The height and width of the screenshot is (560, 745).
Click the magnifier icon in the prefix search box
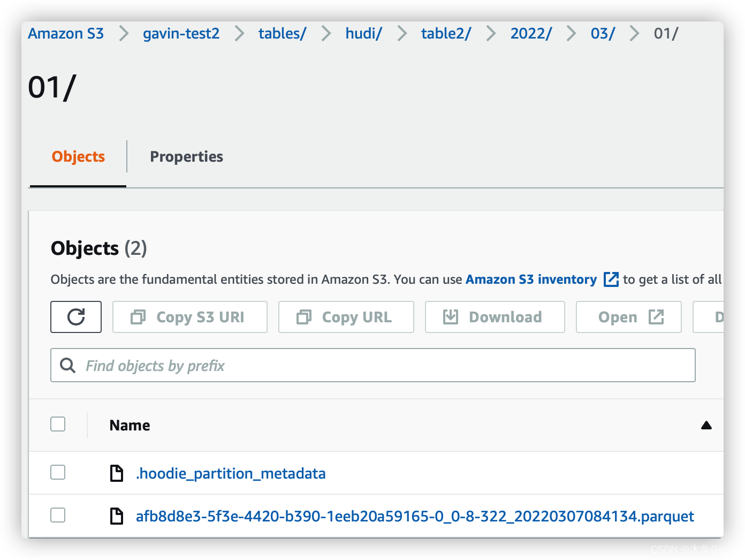[x=67, y=366]
